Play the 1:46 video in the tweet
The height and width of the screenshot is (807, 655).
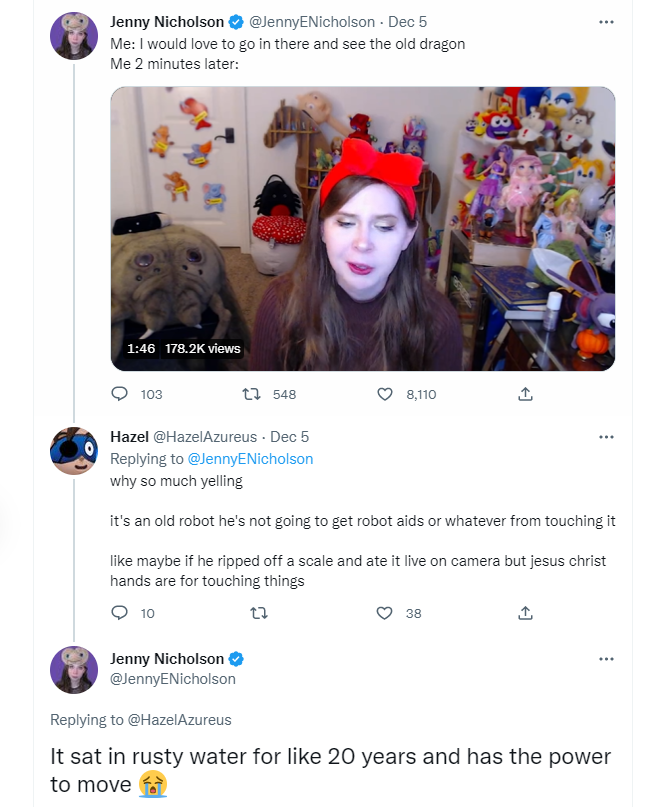tap(363, 229)
